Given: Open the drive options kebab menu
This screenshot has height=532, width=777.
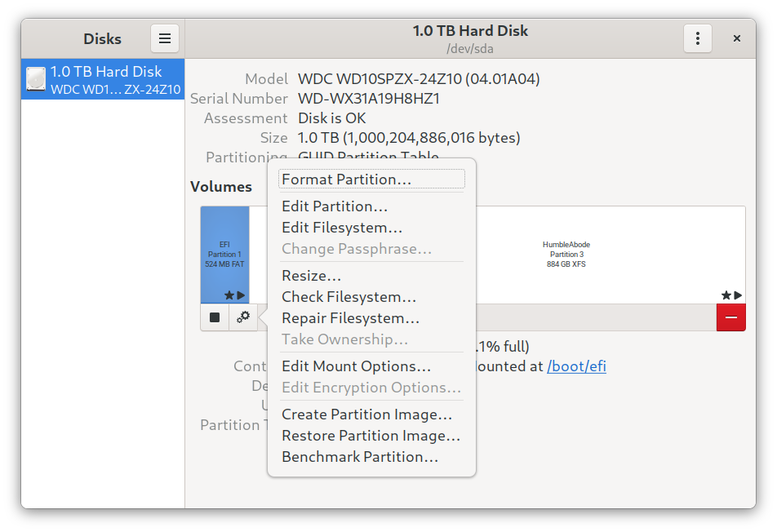Looking at the screenshot, I should 697,38.
